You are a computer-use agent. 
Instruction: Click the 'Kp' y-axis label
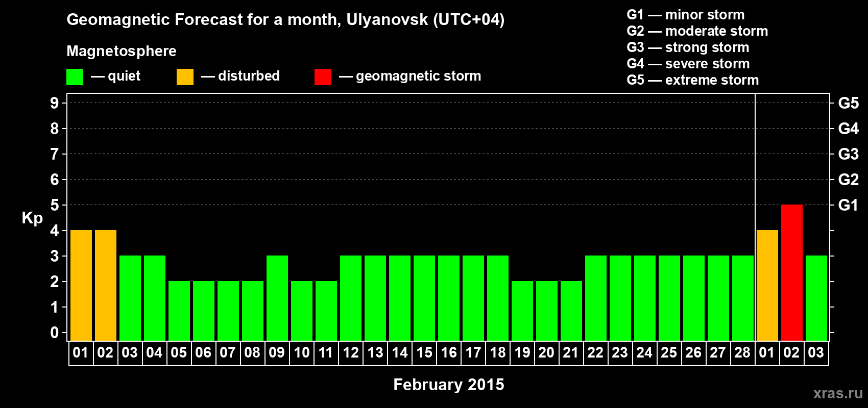click(x=32, y=218)
